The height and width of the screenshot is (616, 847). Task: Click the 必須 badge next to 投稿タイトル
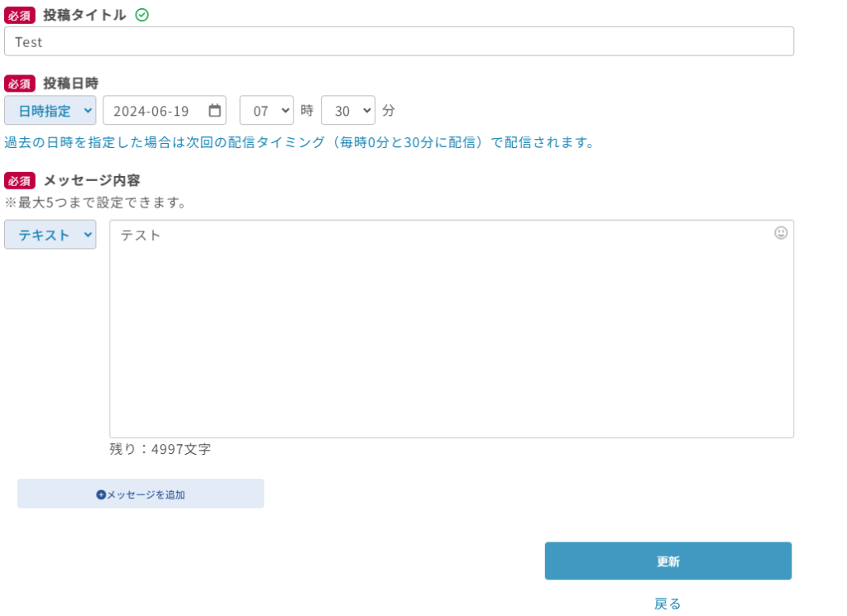[20, 15]
